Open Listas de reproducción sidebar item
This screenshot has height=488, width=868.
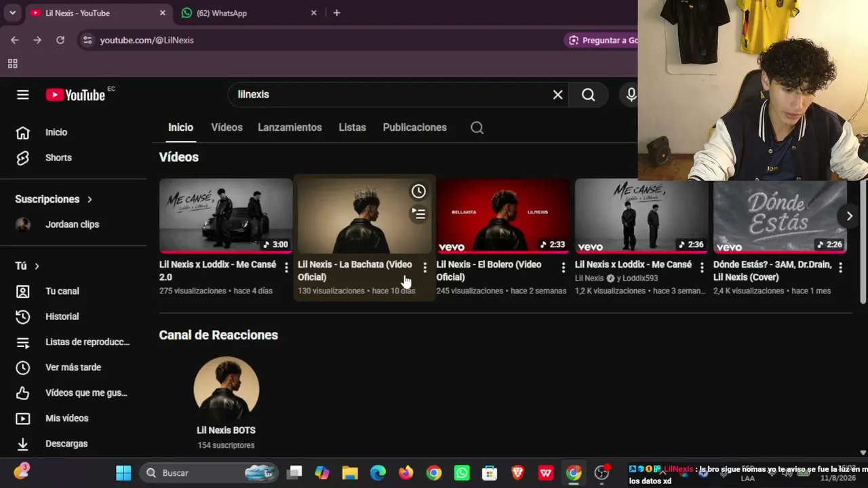(x=73, y=342)
